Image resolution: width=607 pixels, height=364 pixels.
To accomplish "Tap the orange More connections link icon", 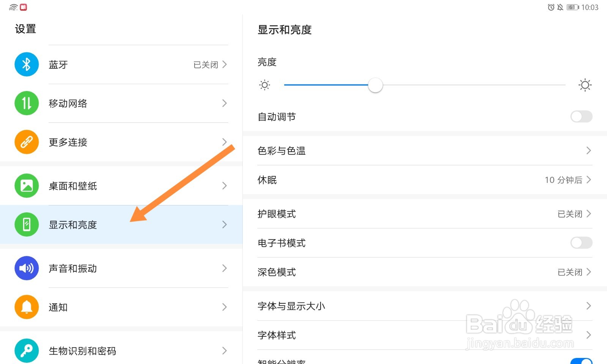I will coord(27,142).
